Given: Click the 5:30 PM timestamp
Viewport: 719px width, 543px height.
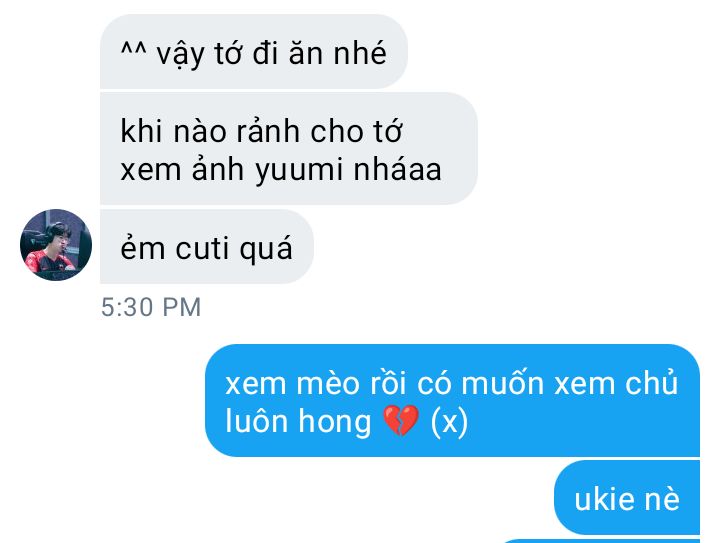Looking at the screenshot, I should (151, 307).
